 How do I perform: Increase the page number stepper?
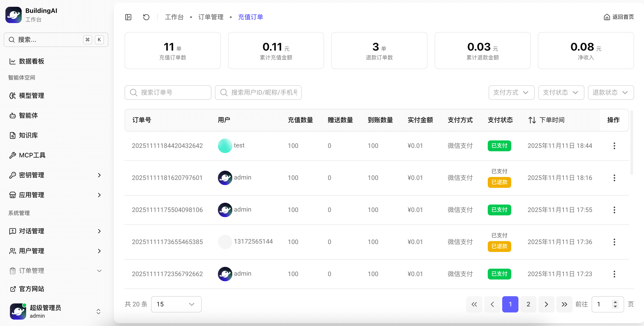click(x=615, y=302)
